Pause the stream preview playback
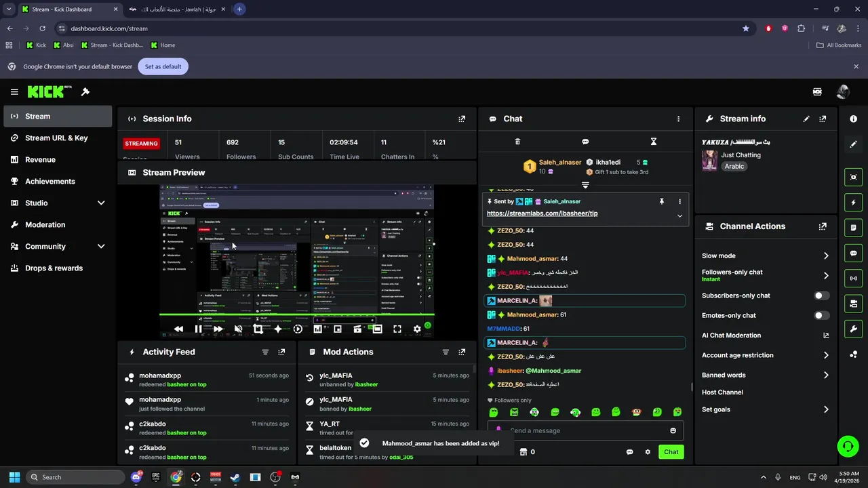 [x=198, y=329]
